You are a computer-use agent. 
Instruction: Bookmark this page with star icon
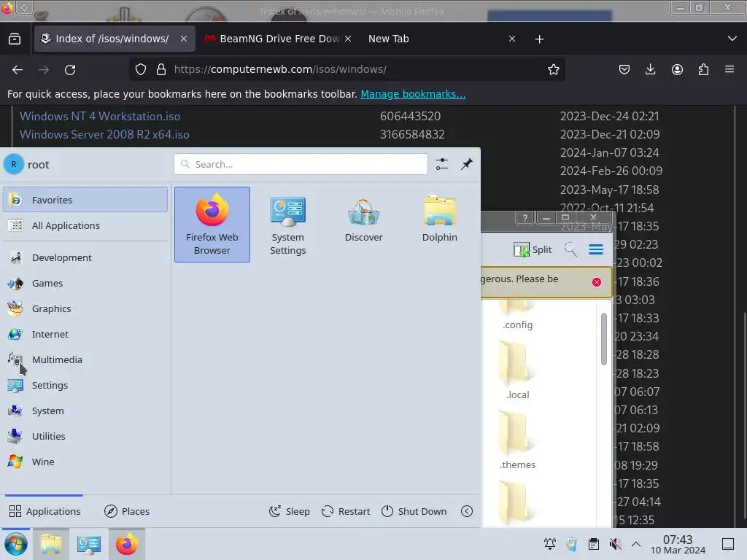pyautogui.click(x=553, y=69)
